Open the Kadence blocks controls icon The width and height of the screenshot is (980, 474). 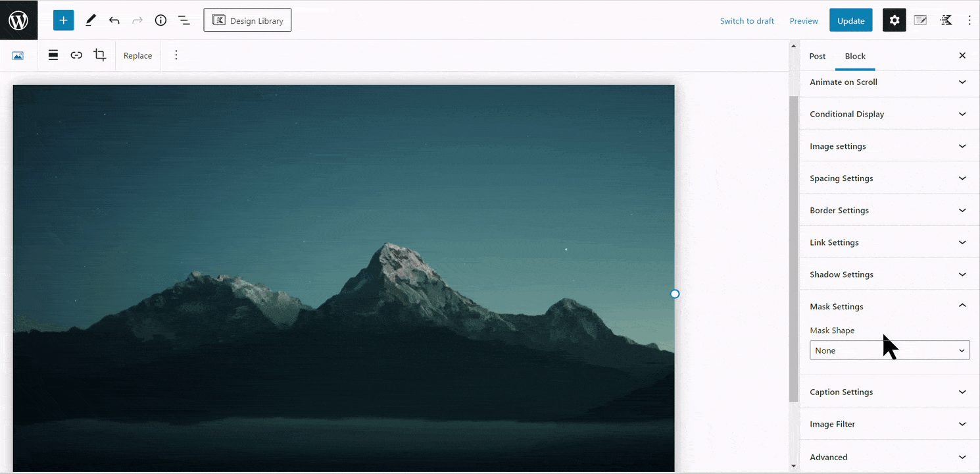[946, 20]
